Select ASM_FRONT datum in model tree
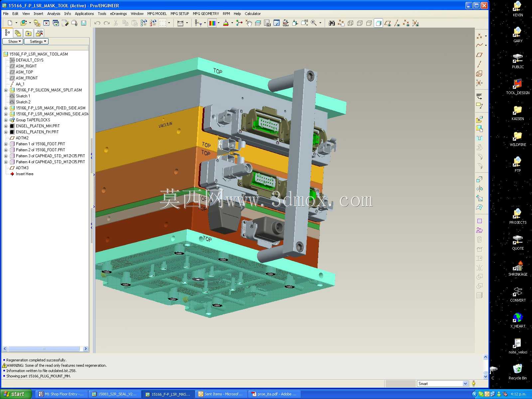The width and height of the screenshot is (532, 399). pyautogui.click(x=27, y=78)
